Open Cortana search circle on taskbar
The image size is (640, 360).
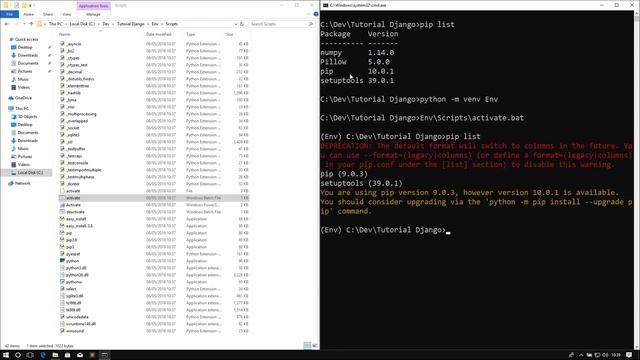click(18, 355)
